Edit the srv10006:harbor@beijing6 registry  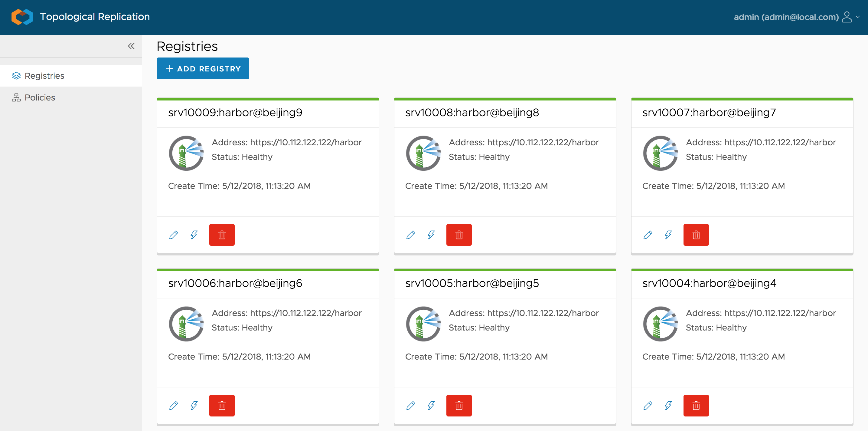(174, 405)
